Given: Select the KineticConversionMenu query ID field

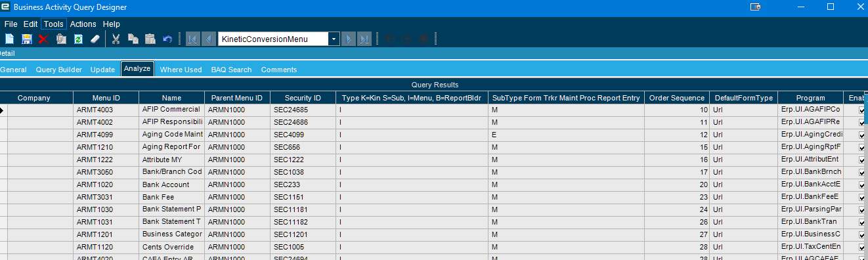Looking at the screenshot, I should click(x=274, y=39).
